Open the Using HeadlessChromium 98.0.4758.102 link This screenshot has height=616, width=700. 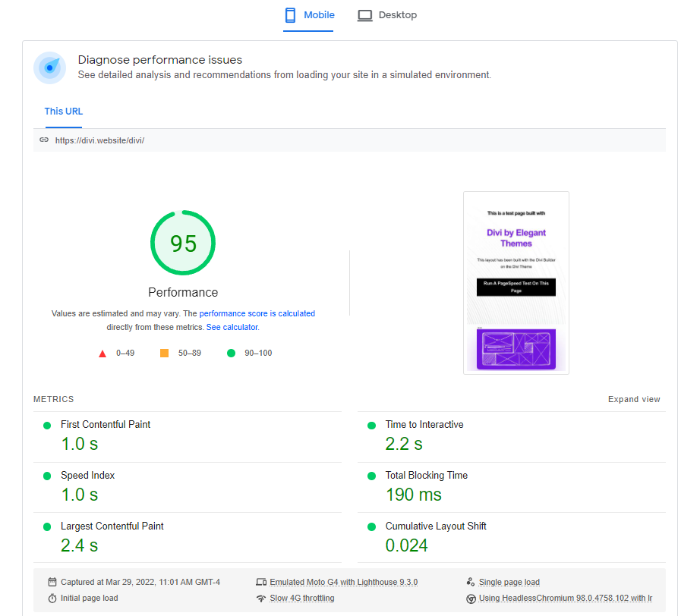coord(565,598)
